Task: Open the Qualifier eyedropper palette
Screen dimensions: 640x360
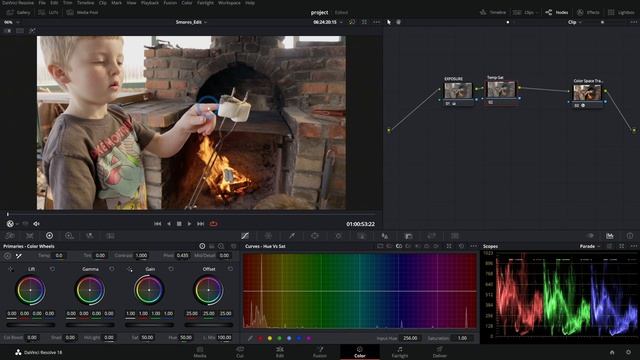Action: pyautogui.click(x=292, y=236)
